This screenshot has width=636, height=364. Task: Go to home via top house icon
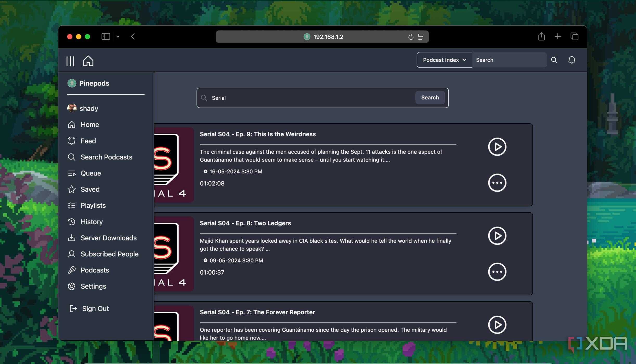coord(88,61)
